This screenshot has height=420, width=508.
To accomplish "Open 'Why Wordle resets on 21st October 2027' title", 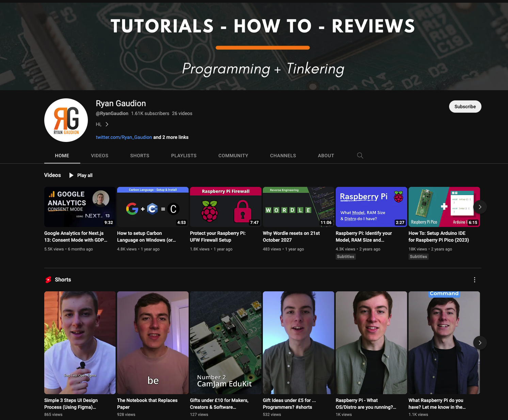I will tap(291, 237).
